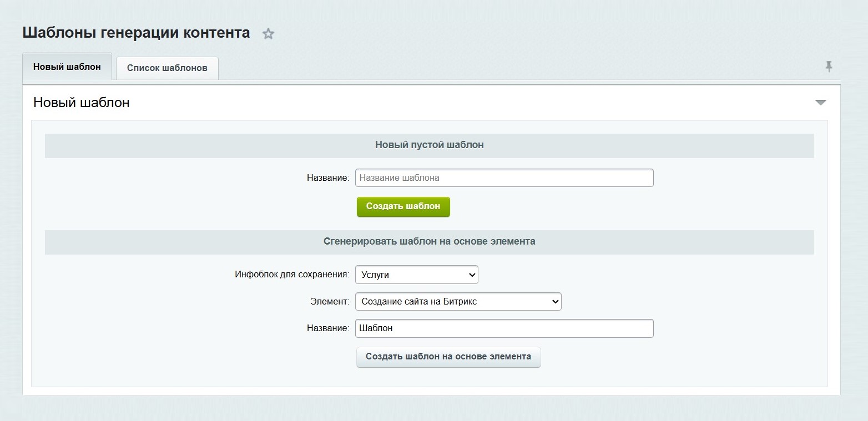The image size is (868, 421).
Task: Click the placeholder text "Название шаблона"
Action: (x=398, y=177)
